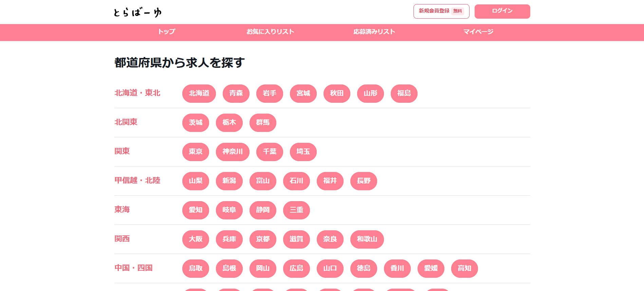Choose 宮城 in the Tohoku row

tap(303, 93)
